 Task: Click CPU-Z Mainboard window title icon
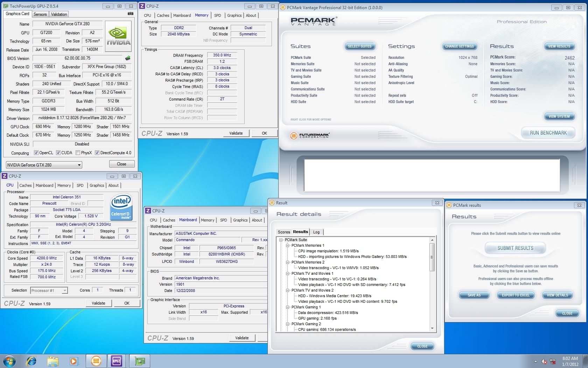pos(148,211)
